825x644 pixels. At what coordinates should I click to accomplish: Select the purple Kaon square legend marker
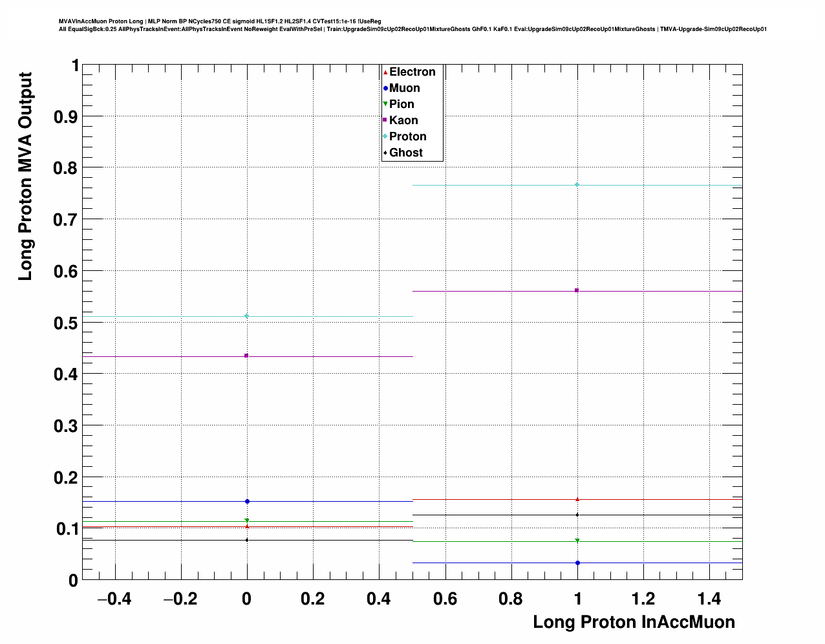[385, 120]
